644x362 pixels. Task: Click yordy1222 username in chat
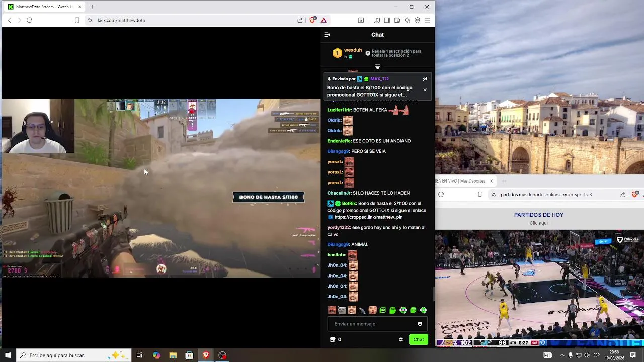(x=339, y=227)
